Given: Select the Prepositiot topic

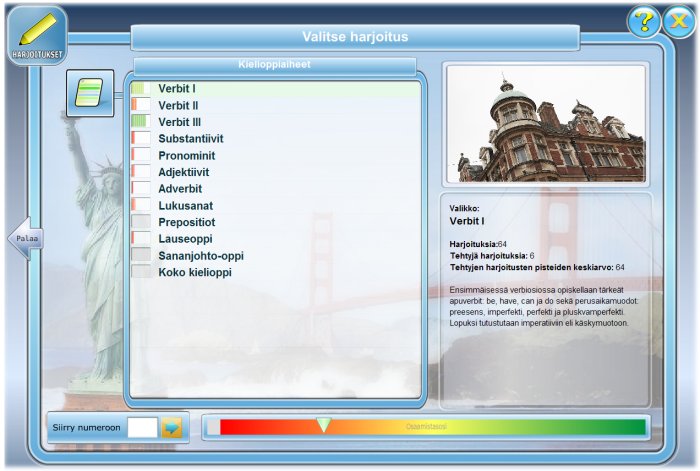Looking at the screenshot, I should click(x=275, y=222).
